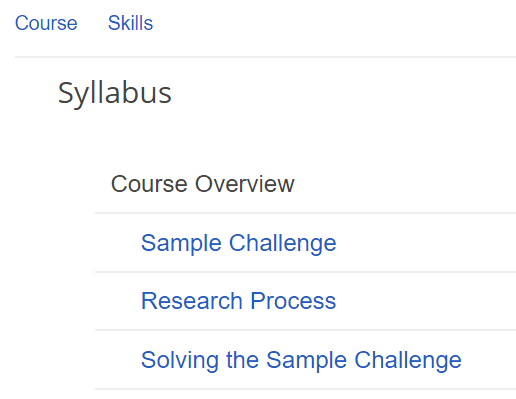Select the word Sample in the first lesson link
The width and height of the screenshot is (516, 399).
pyautogui.click(x=181, y=243)
